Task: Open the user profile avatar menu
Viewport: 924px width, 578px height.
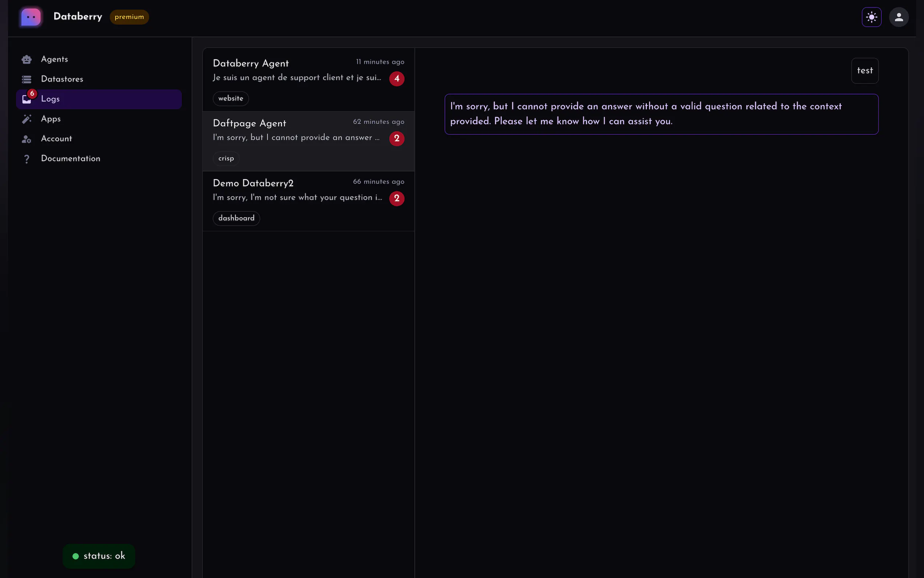Action: pos(899,17)
